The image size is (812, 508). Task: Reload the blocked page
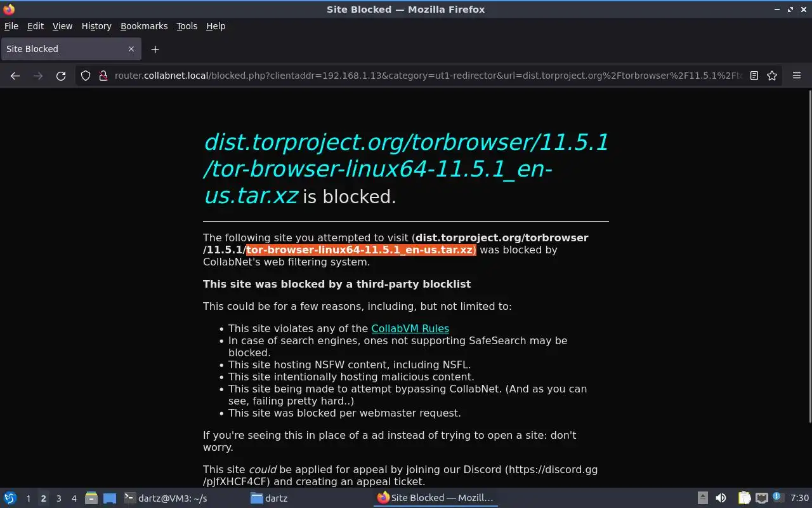click(x=61, y=76)
